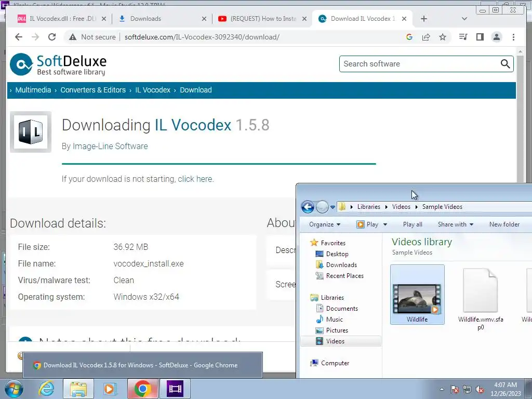Click Play button in Explorer toolbar
This screenshot has height=399, width=532.
[368, 224]
